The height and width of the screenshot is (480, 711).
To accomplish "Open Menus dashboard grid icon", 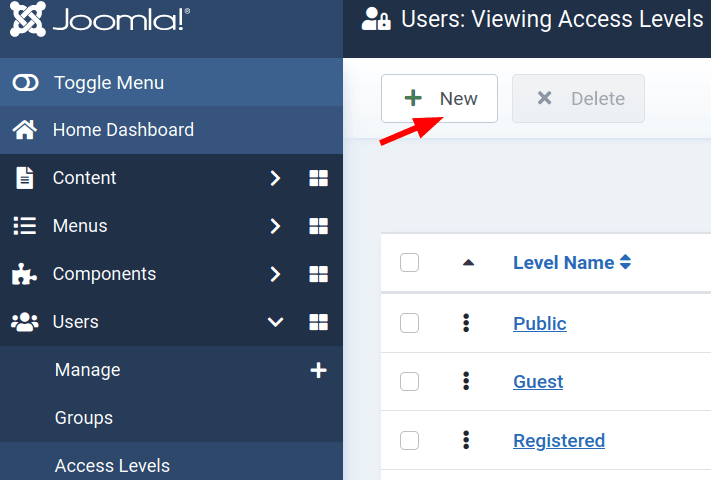I will [318, 226].
